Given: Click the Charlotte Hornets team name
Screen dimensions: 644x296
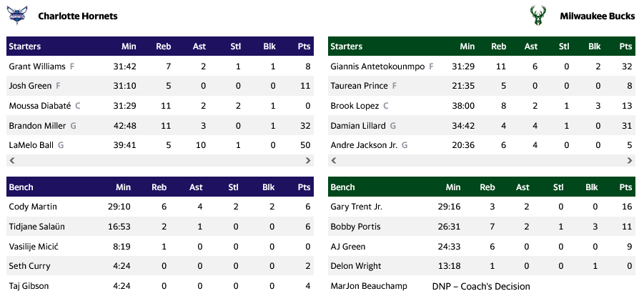Looking at the screenshot, I should [x=78, y=16].
